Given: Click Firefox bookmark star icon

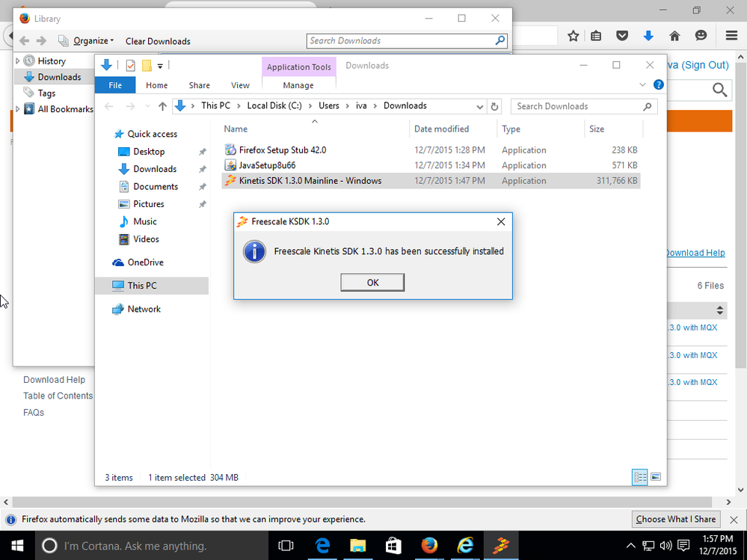Looking at the screenshot, I should tap(574, 36).
